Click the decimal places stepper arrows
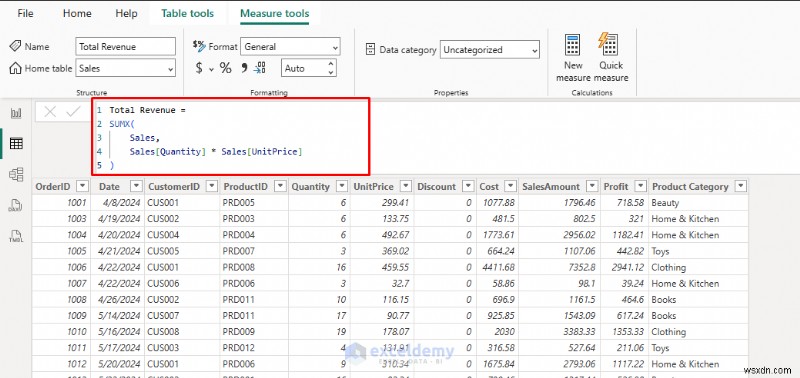This screenshot has width=800, height=378. pyautogui.click(x=331, y=68)
